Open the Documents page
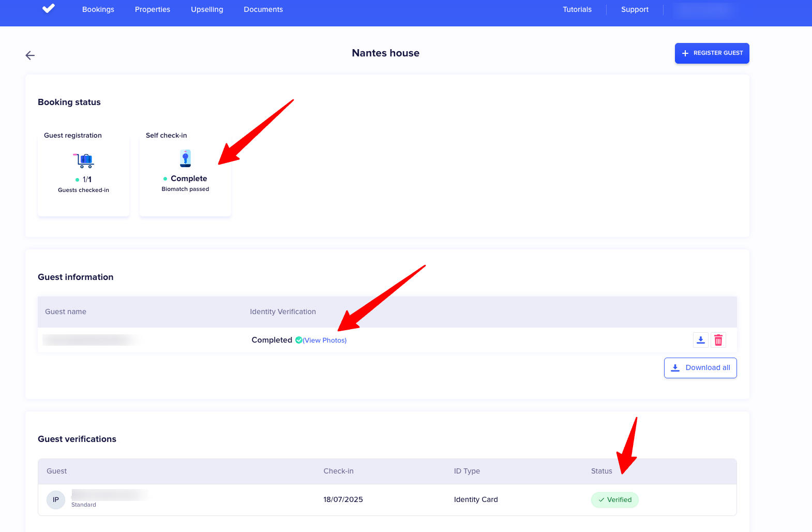This screenshot has width=812, height=532. pyautogui.click(x=263, y=9)
